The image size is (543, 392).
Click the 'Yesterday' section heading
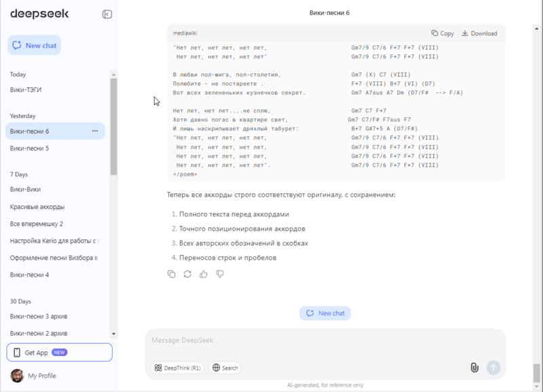(22, 116)
